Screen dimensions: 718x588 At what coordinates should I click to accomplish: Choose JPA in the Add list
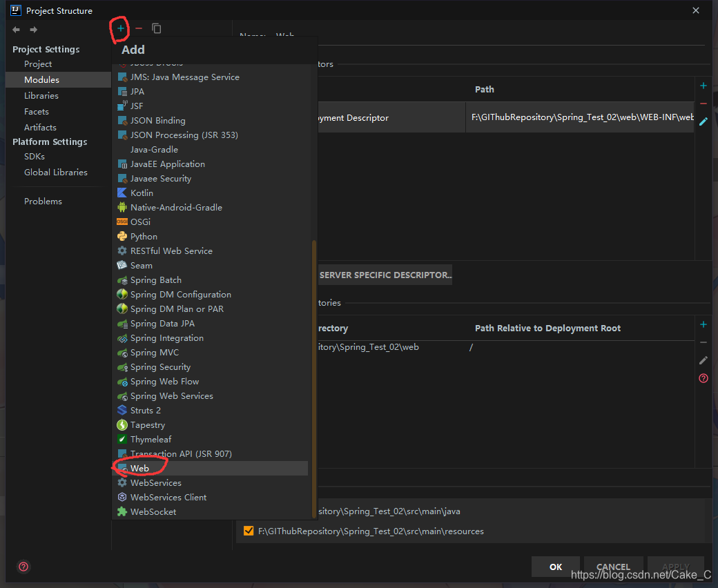[211, 92]
